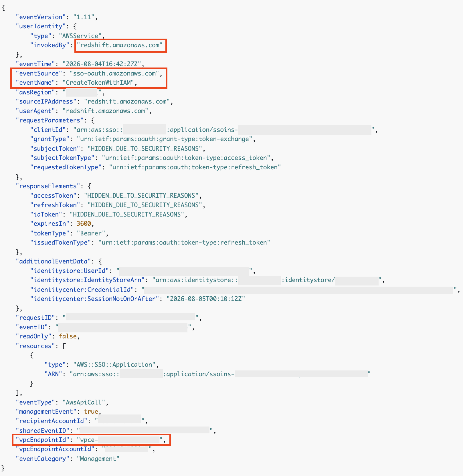Select the token-type:access_token URN value
This screenshot has height=476, width=463.
coord(186,158)
